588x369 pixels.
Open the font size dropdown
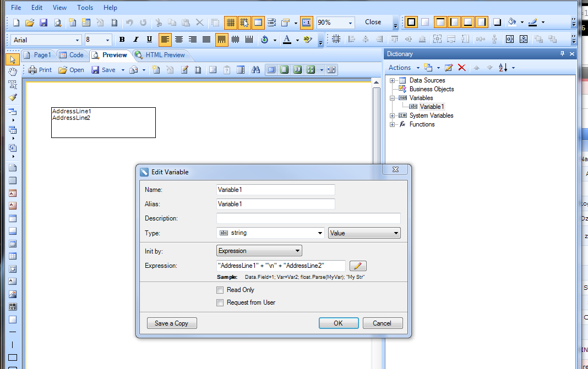coord(107,40)
